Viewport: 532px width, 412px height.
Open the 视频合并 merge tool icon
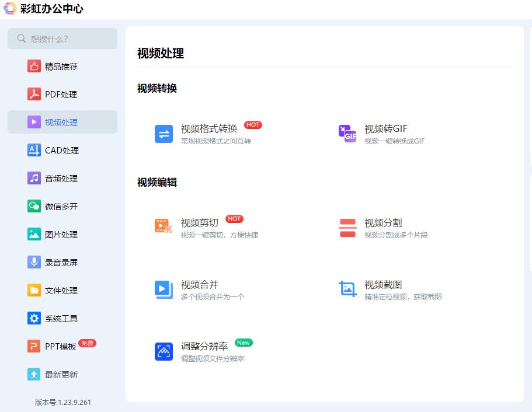(x=164, y=289)
